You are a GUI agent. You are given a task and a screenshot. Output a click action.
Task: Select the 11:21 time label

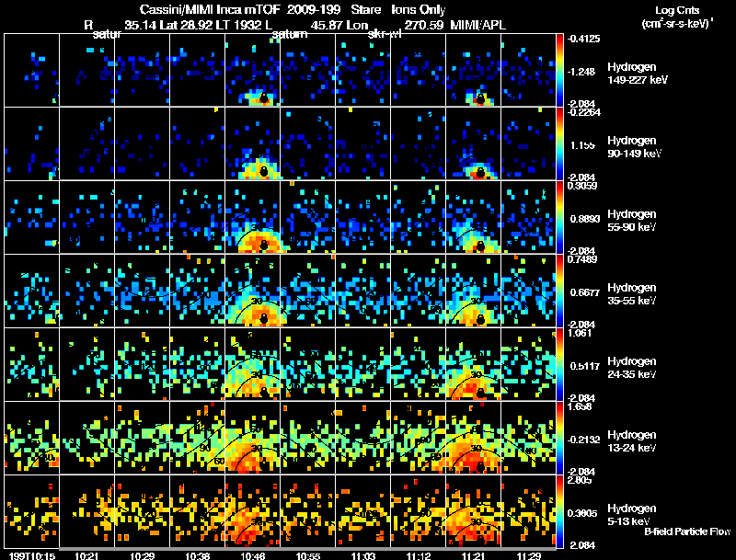point(473,555)
